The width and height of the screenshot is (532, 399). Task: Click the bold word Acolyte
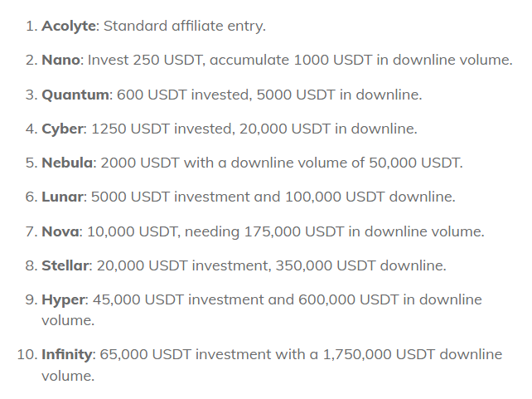click(69, 27)
